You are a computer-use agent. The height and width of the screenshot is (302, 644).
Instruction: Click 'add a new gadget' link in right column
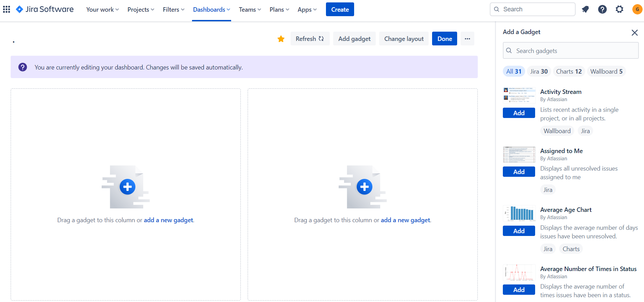[x=405, y=220]
